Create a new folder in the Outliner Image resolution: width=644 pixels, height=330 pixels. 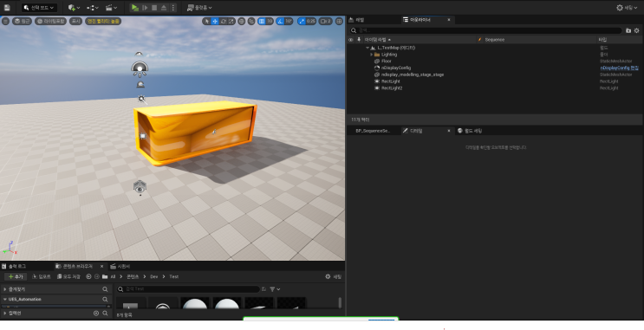(x=628, y=30)
